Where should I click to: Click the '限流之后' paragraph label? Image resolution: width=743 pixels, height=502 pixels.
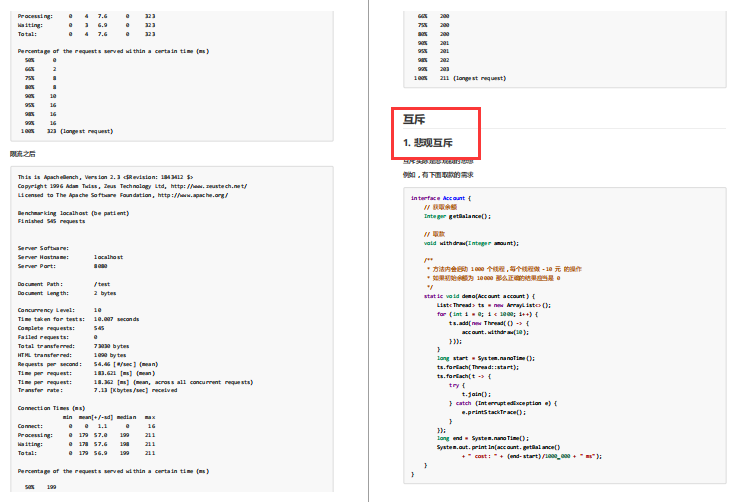point(22,154)
